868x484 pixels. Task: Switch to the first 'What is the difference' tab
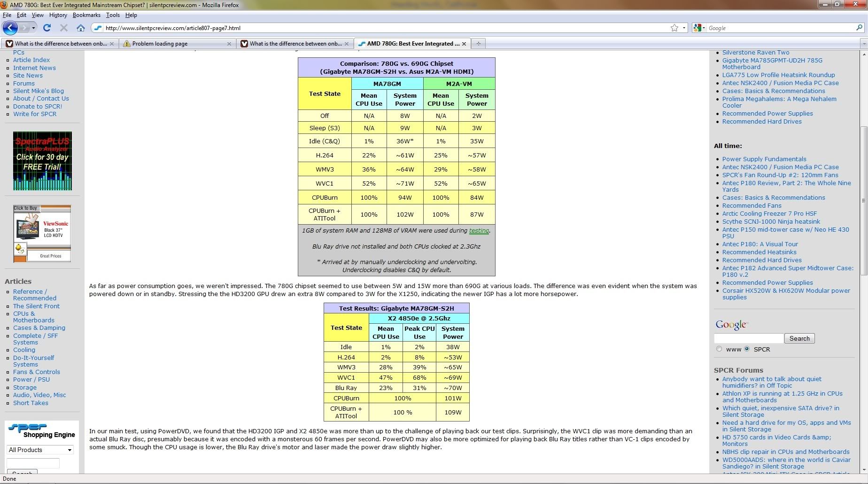point(60,44)
